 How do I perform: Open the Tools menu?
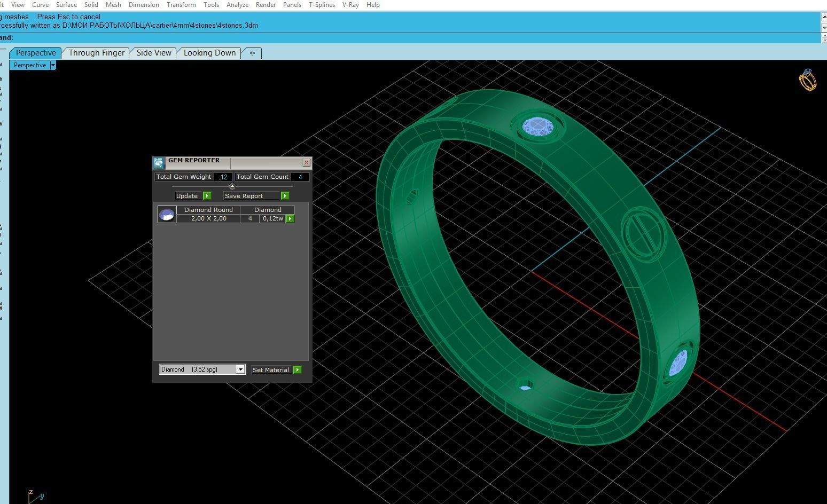click(211, 5)
